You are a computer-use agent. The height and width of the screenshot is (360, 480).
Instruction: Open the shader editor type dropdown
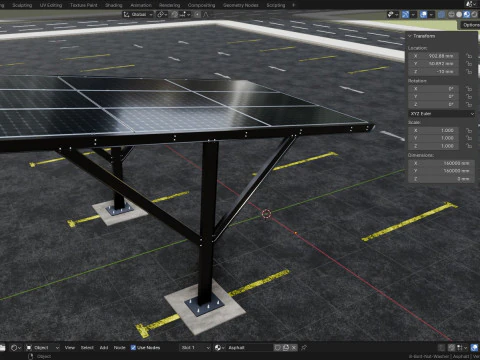pyautogui.click(x=16, y=348)
